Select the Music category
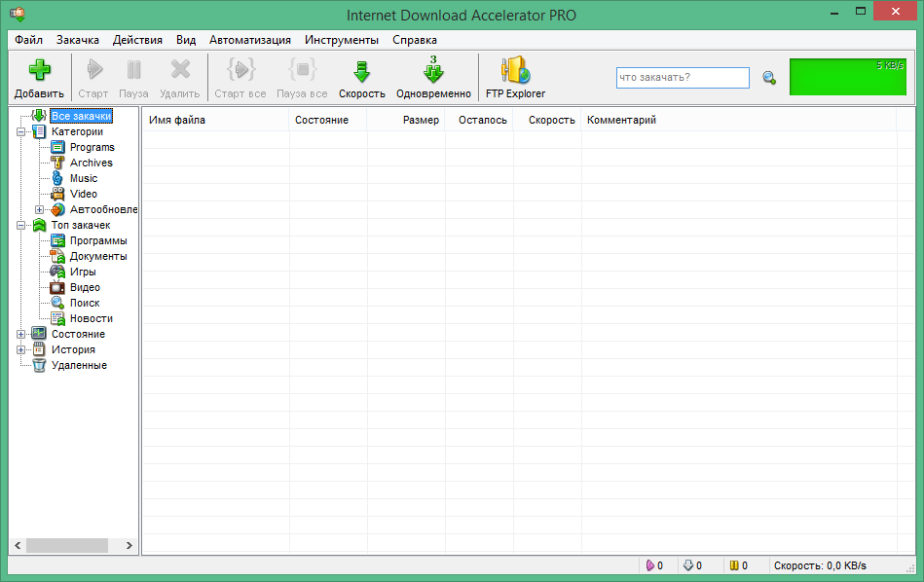Viewport: 924px width, 582px height. pyautogui.click(x=84, y=178)
